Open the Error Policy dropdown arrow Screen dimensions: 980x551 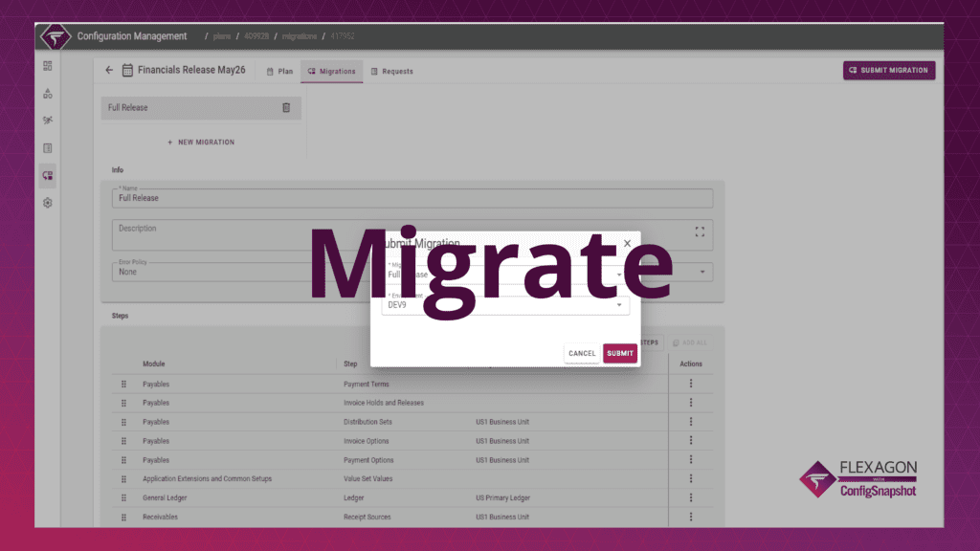pyautogui.click(x=702, y=272)
